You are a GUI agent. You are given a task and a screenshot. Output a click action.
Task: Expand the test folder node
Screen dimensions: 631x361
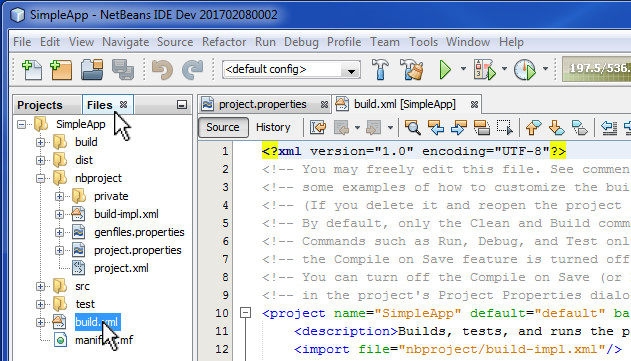(x=40, y=304)
